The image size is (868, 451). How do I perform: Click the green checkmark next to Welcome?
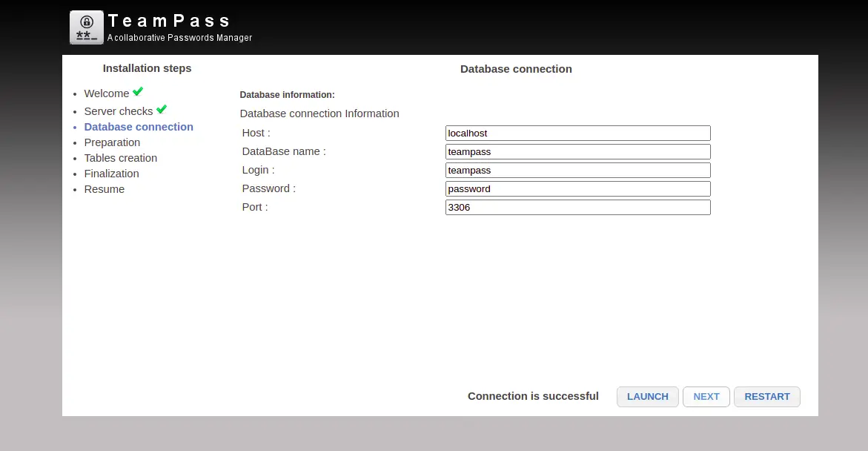(138, 91)
